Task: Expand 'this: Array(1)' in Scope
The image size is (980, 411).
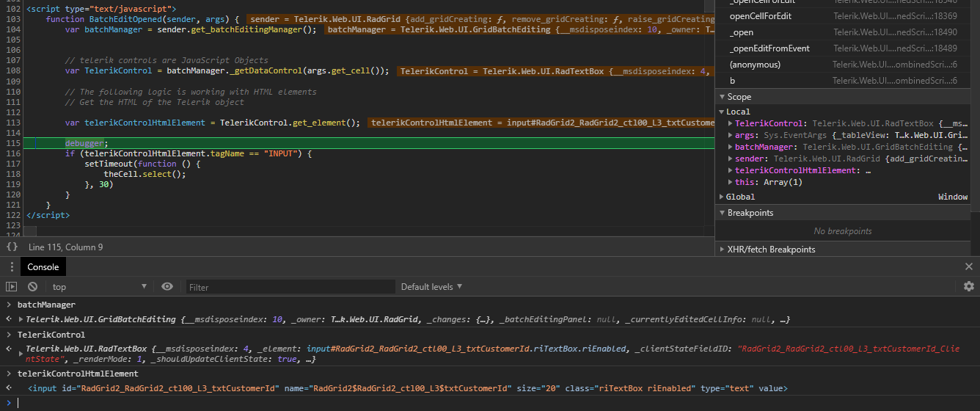Action: click(x=730, y=182)
